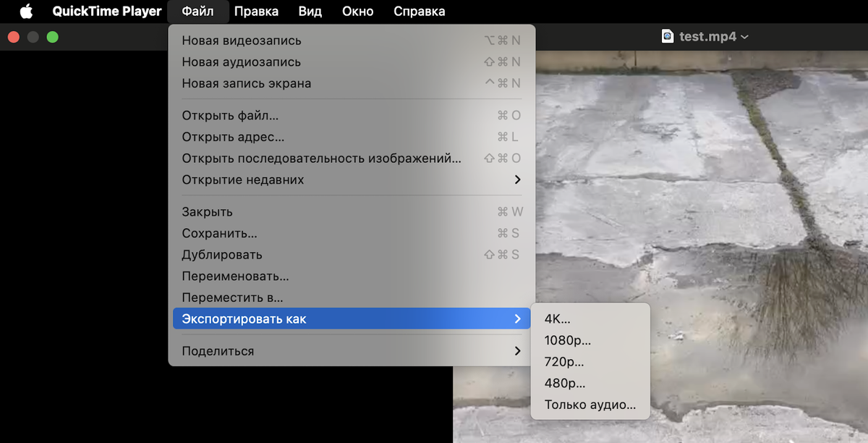868x443 pixels.
Task: Open the Вид menu
Action: (x=310, y=12)
